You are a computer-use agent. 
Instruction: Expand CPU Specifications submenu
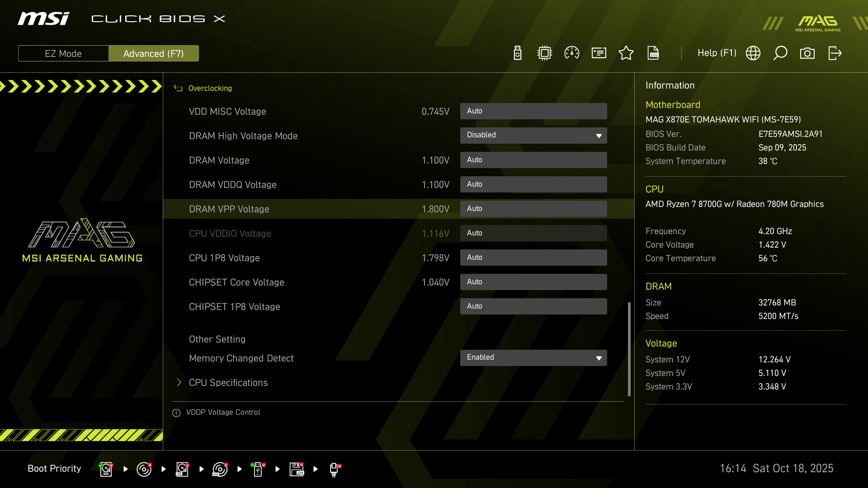click(x=228, y=383)
